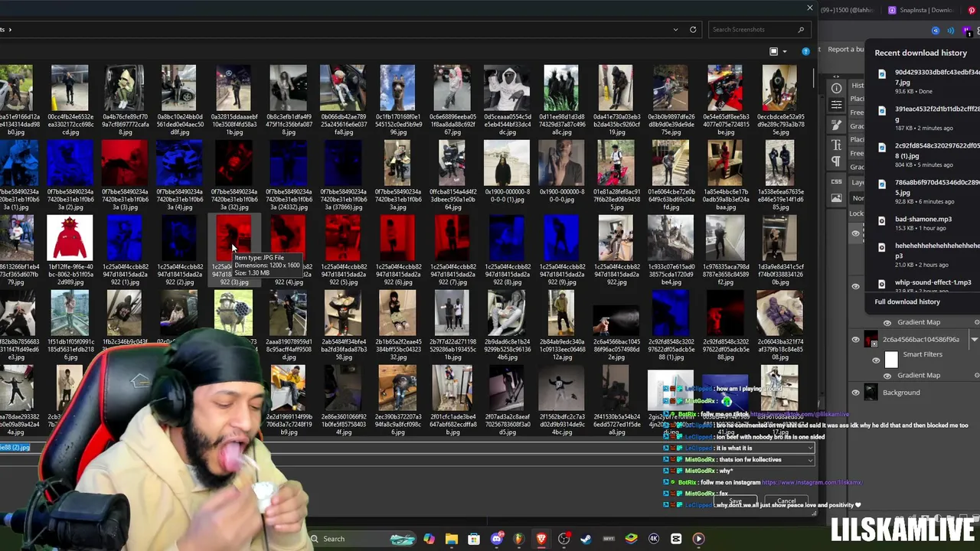Viewport: 980px width, 551px height.
Task: Open FL Studio from the taskbar
Action: point(519,539)
